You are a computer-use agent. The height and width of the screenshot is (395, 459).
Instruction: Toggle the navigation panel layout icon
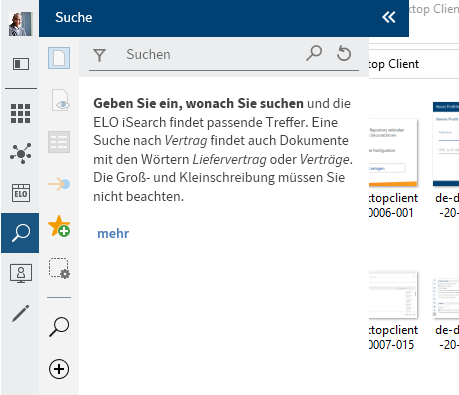pos(21,64)
